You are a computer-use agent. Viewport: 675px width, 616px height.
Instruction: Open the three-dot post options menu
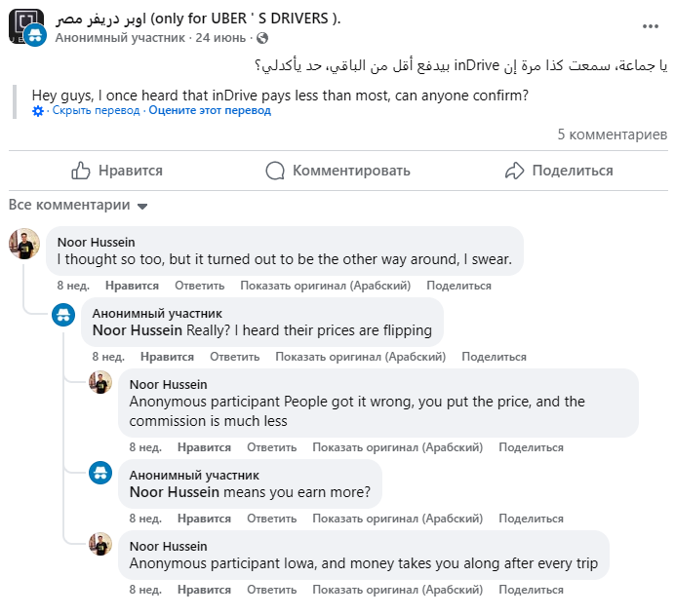(x=650, y=26)
